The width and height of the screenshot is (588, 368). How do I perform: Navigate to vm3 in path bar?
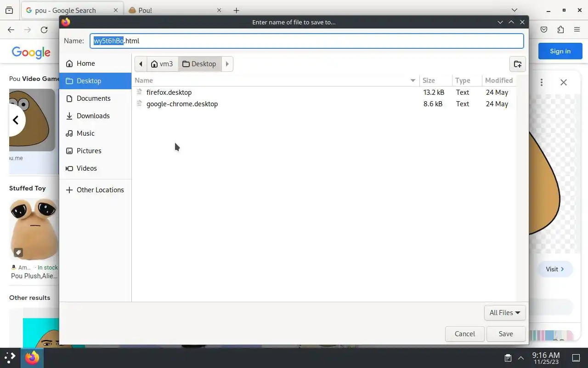[162, 64]
